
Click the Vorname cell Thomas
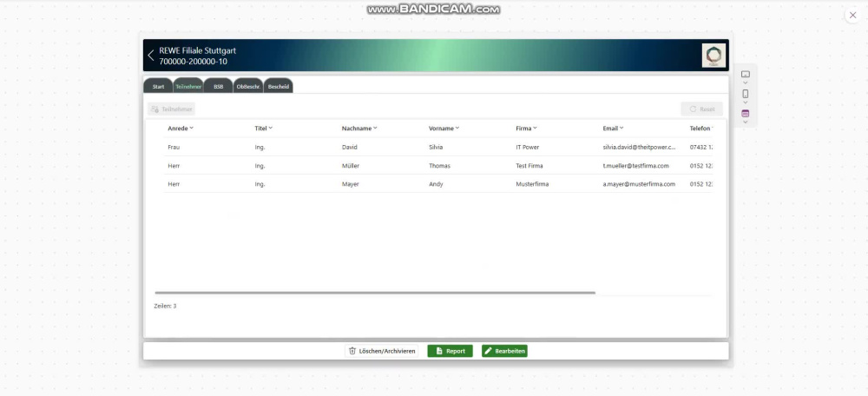point(439,166)
